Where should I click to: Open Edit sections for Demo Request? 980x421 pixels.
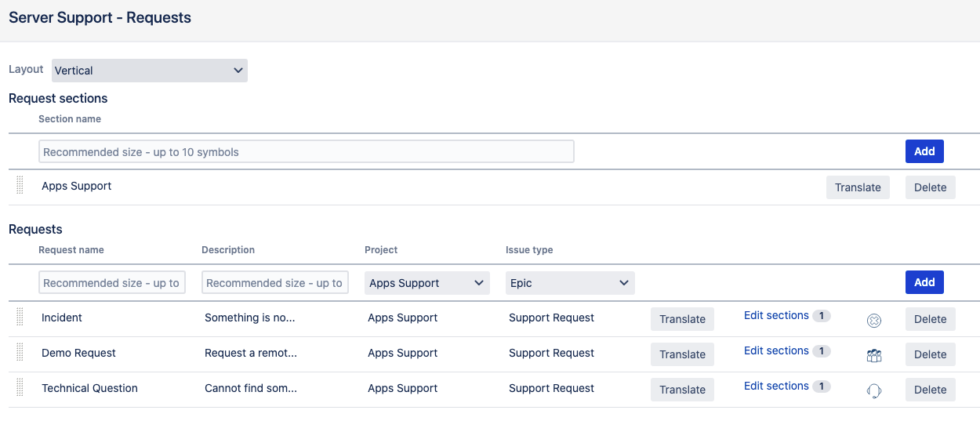(776, 350)
